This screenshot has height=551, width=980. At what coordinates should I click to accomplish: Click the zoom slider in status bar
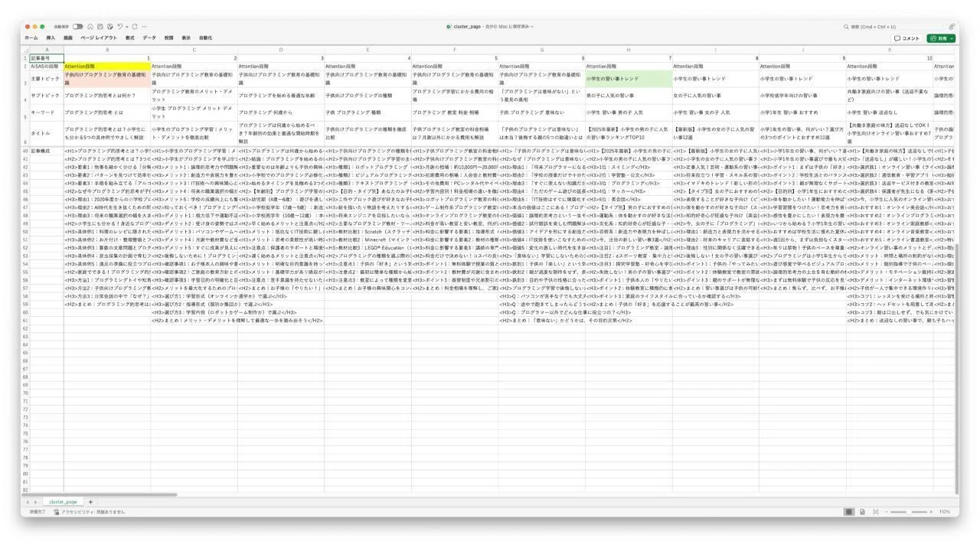[x=910, y=512]
